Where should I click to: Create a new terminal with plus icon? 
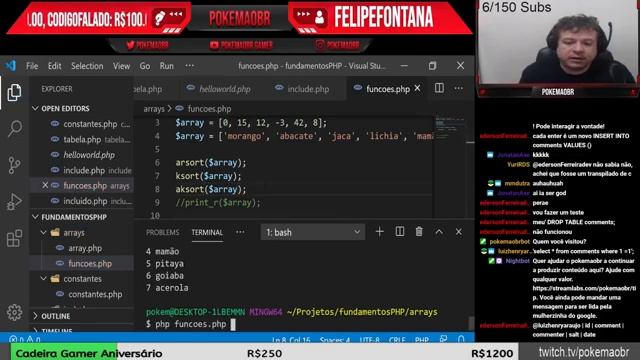tap(380, 232)
